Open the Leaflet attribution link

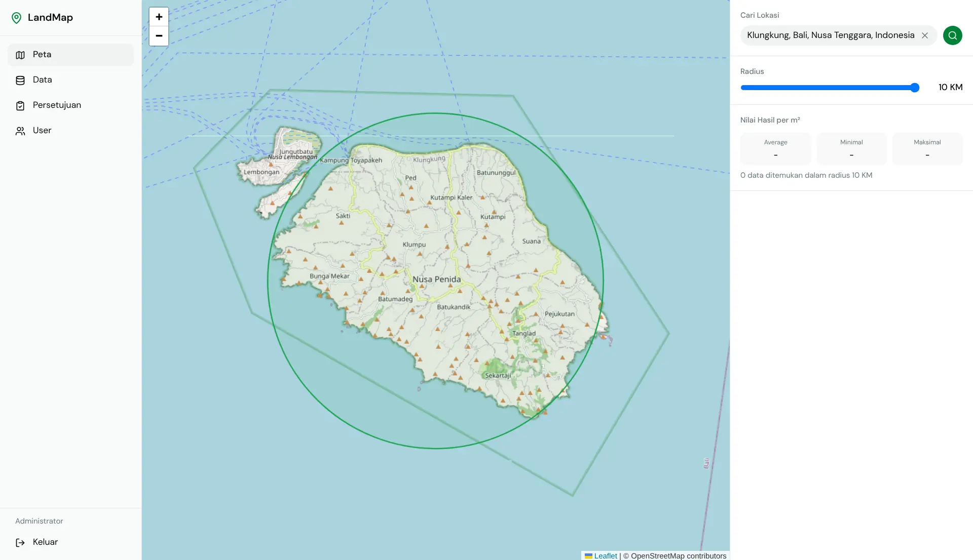[606, 556]
